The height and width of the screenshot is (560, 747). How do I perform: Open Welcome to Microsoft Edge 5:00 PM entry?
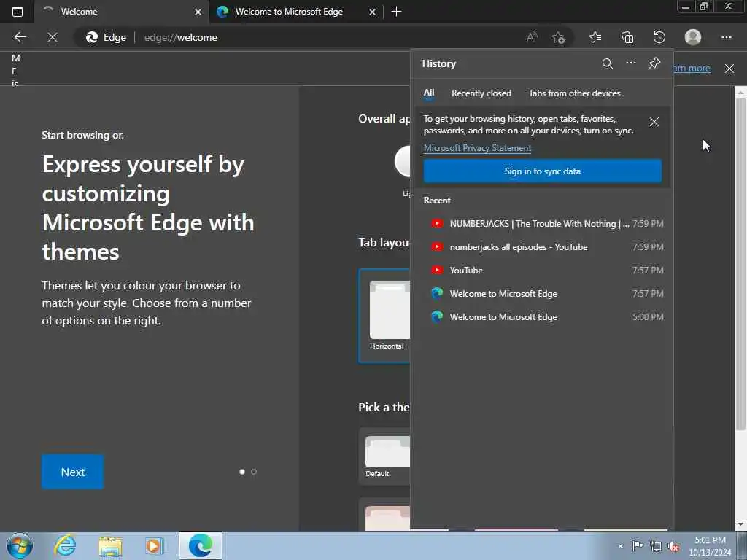pyautogui.click(x=542, y=316)
